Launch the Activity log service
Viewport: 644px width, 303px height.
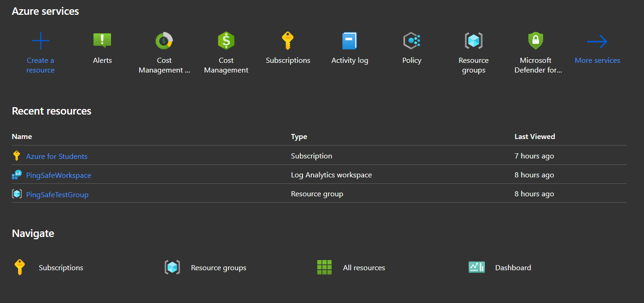350,41
